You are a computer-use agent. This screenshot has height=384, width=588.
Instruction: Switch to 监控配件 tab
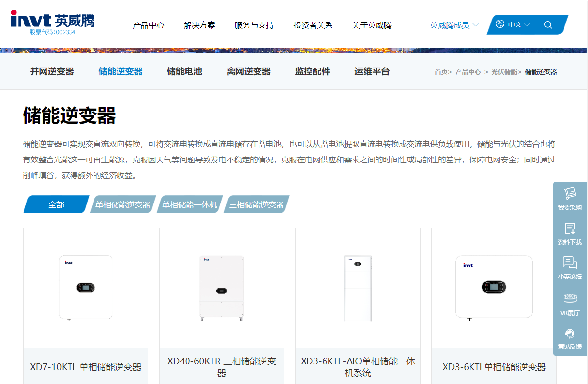click(312, 71)
